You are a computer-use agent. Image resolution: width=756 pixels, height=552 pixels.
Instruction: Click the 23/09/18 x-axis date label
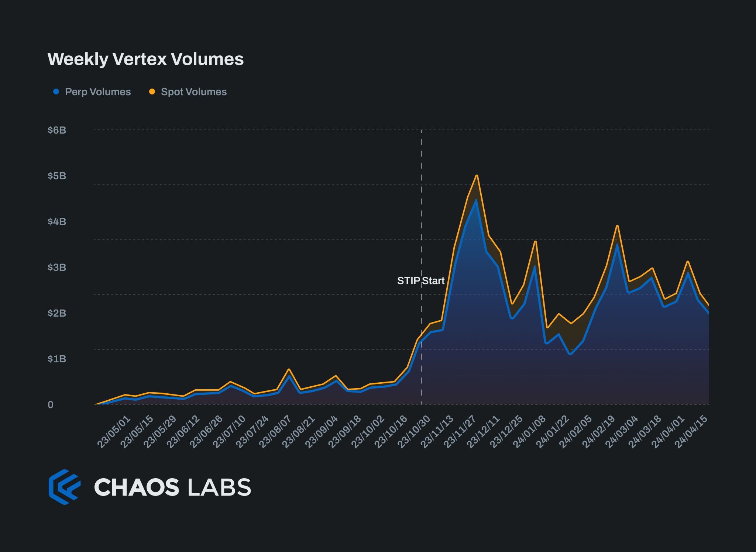point(345,432)
